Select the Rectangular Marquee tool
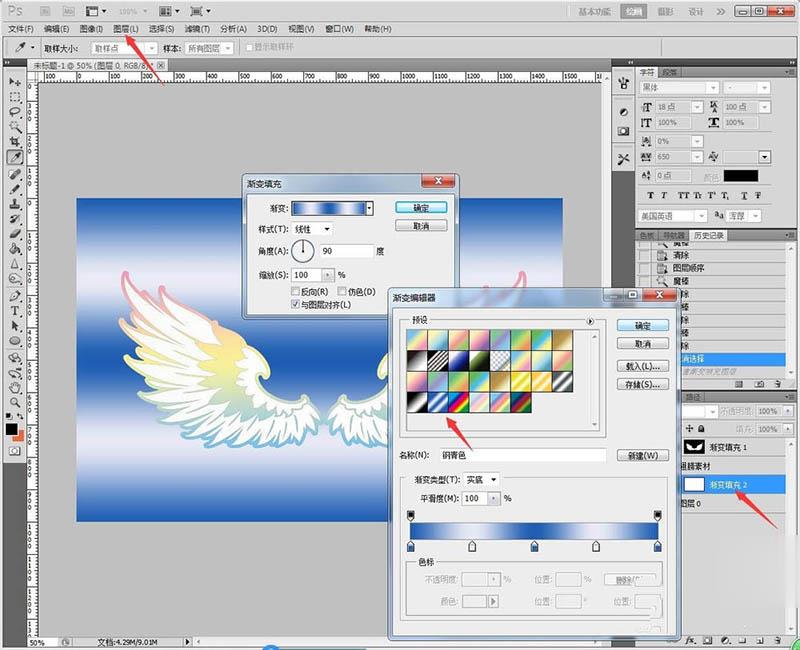This screenshot has width=800, height=650. 15,97
